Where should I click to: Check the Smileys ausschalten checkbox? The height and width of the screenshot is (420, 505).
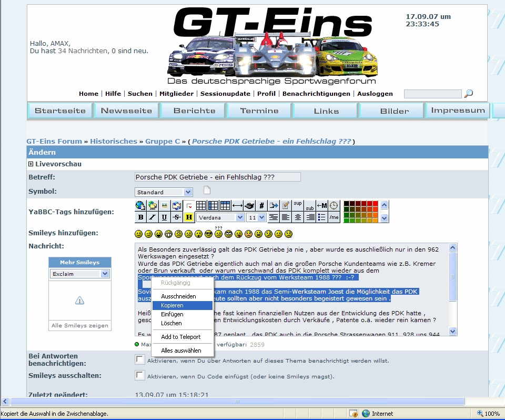[140, 375]
